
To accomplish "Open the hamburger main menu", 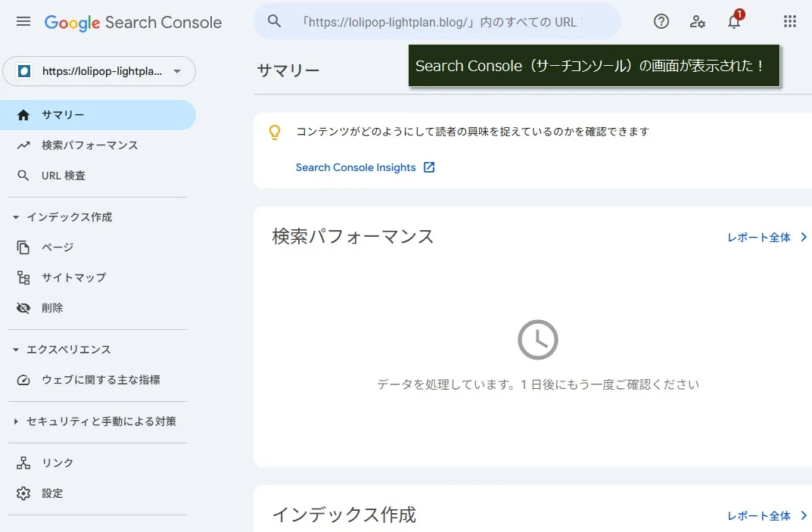I will [x=23, y=22].
